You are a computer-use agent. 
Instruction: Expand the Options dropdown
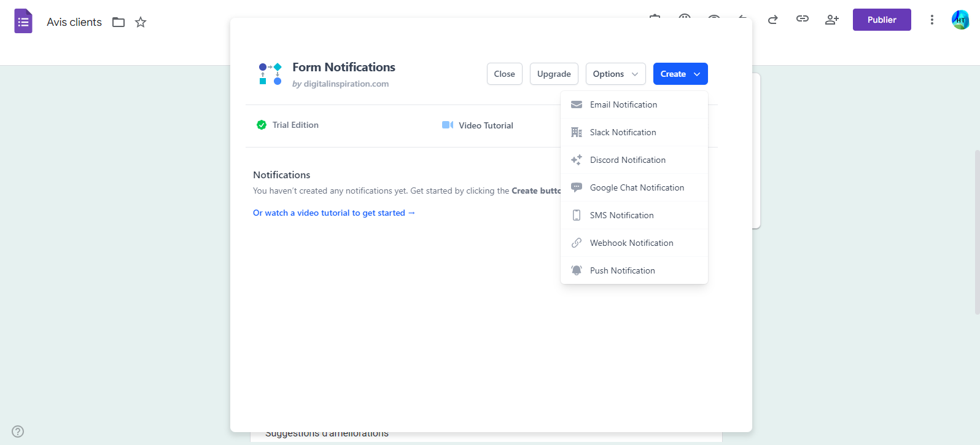pyautogui.click(x=615, y=74)
